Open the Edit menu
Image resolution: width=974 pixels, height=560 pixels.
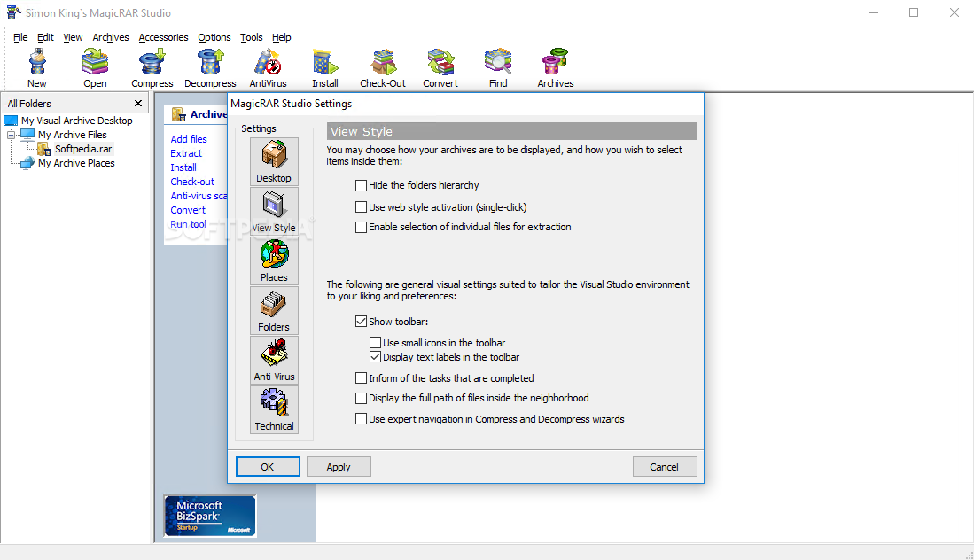coord(45,37)
